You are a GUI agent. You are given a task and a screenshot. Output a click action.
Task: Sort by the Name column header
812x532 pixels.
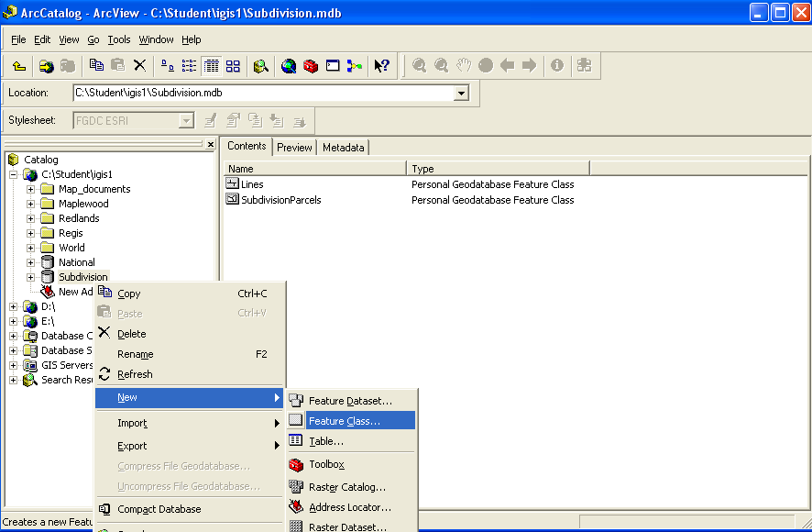pos(315,169)
